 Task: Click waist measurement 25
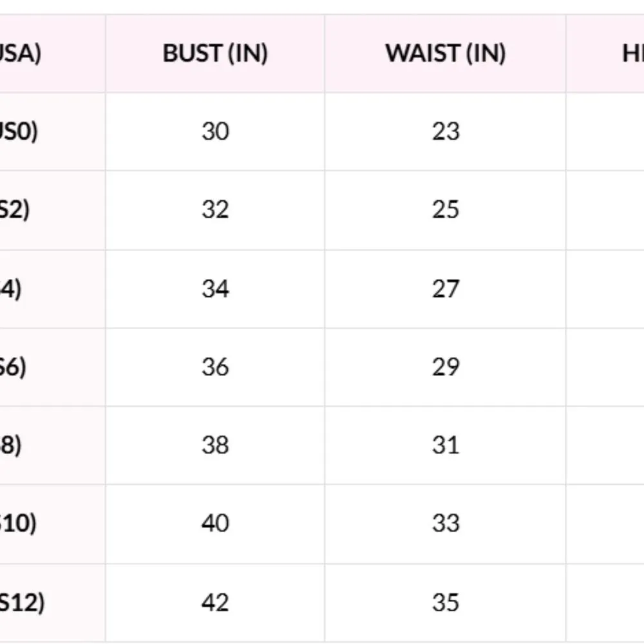tap(445, 210)
